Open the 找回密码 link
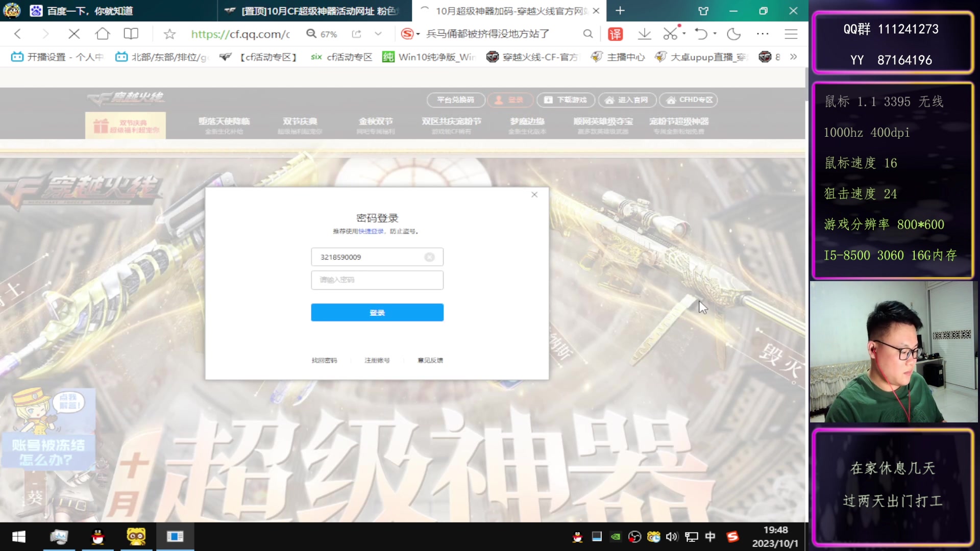This screenshot has height=551, width=980. pos(325,360)
